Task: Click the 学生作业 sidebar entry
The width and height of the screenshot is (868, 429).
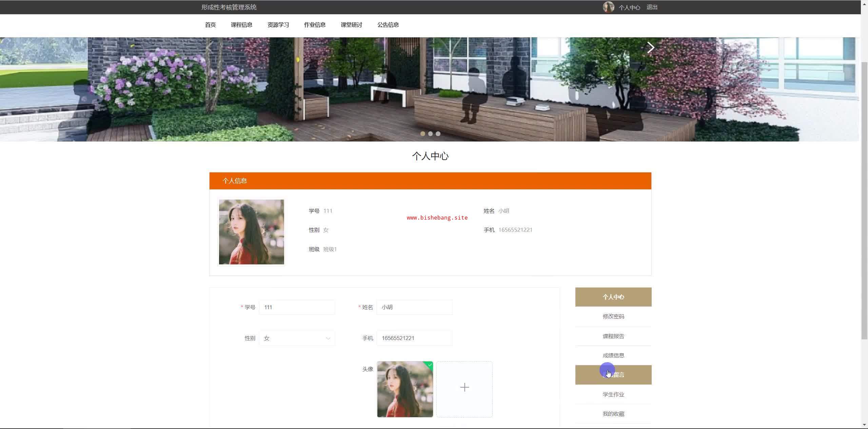Action: point(613,394)
